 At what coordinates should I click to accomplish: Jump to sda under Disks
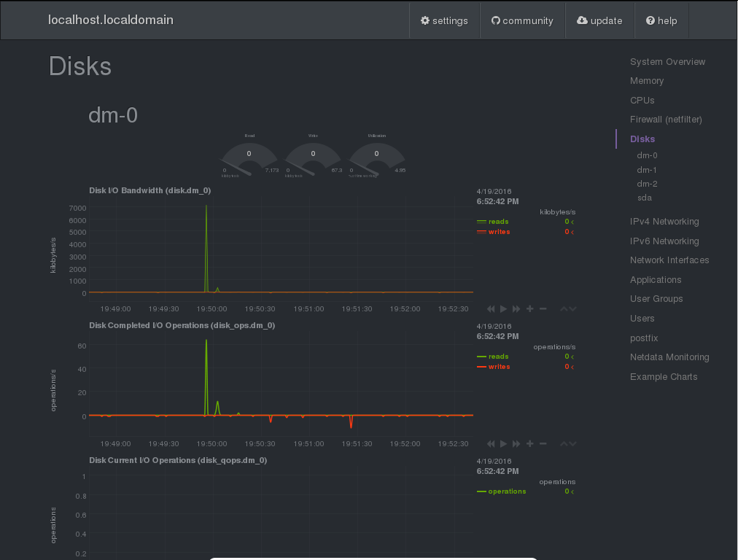click(644, 198)
